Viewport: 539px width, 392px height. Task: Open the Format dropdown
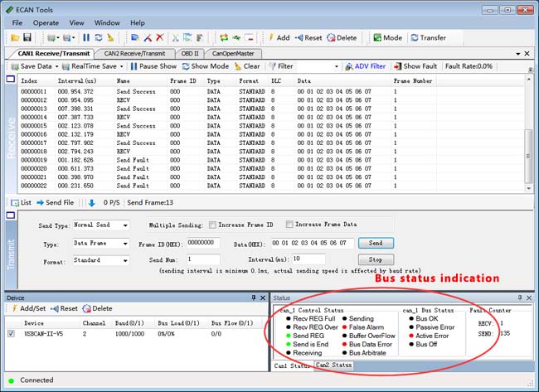coord(100,261)
